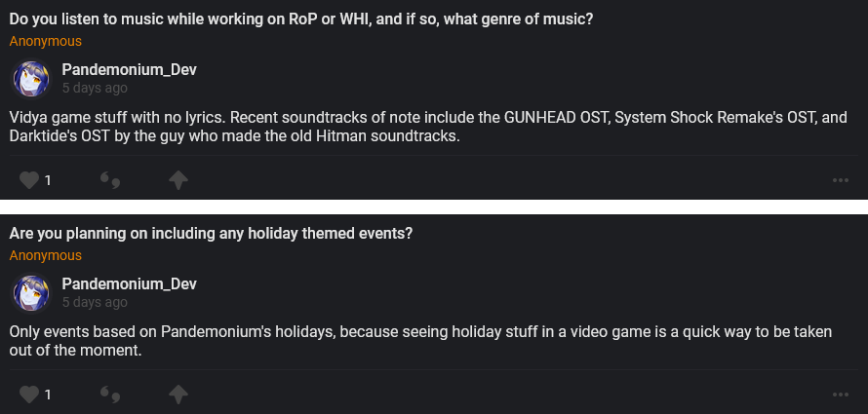This screenshot has height=414, width=868.
Task: Like the music genre answer with the heart
Action: pos(29,180)
